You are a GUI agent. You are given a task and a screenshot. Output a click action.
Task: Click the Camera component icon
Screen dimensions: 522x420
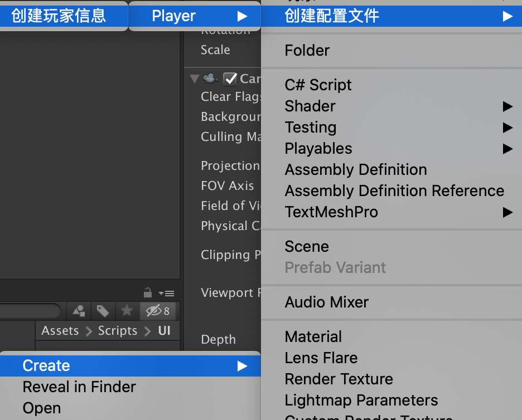point(211,79)
